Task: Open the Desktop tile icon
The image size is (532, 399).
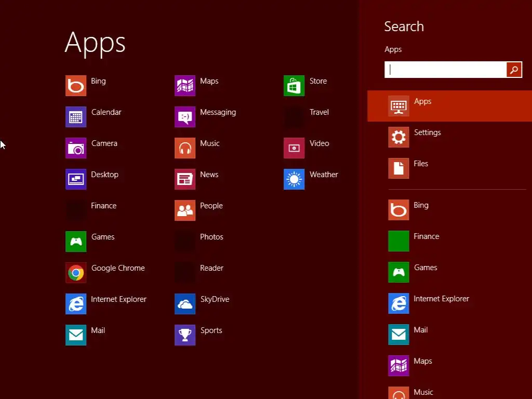Action: (x=76, y=179)
